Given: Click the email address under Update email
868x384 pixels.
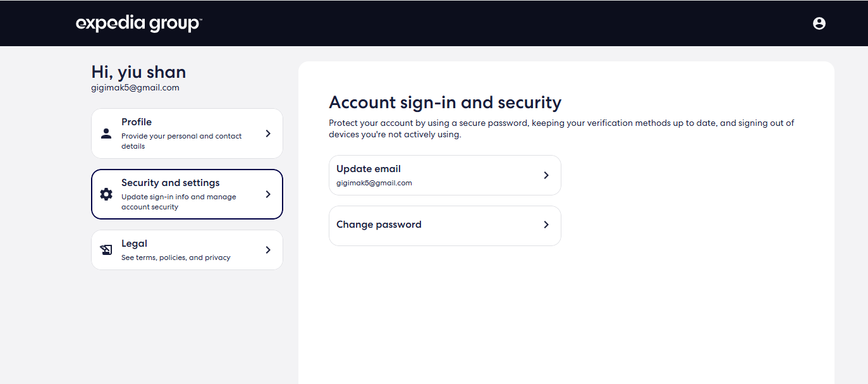Looking at the screenshot, I should [374, 183].
